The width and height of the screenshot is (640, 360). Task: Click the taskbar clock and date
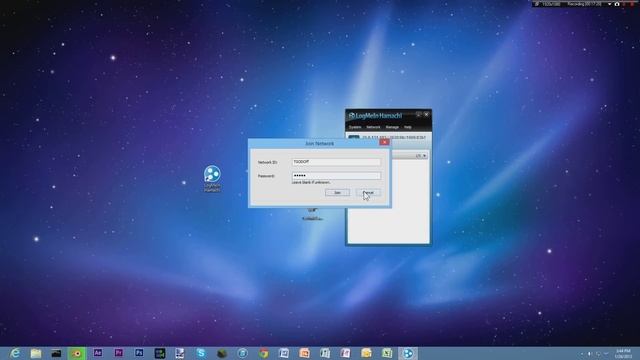pos(623,353)
